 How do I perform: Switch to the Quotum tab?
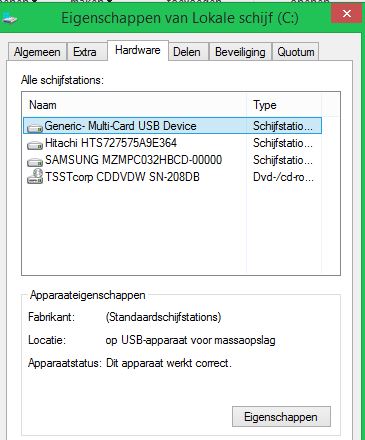296,52
